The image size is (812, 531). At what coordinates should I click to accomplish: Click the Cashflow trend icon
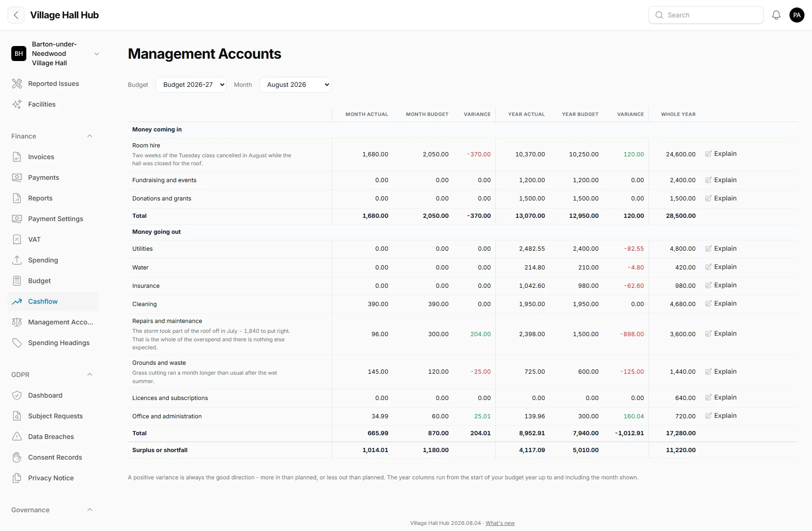point(17,301)
